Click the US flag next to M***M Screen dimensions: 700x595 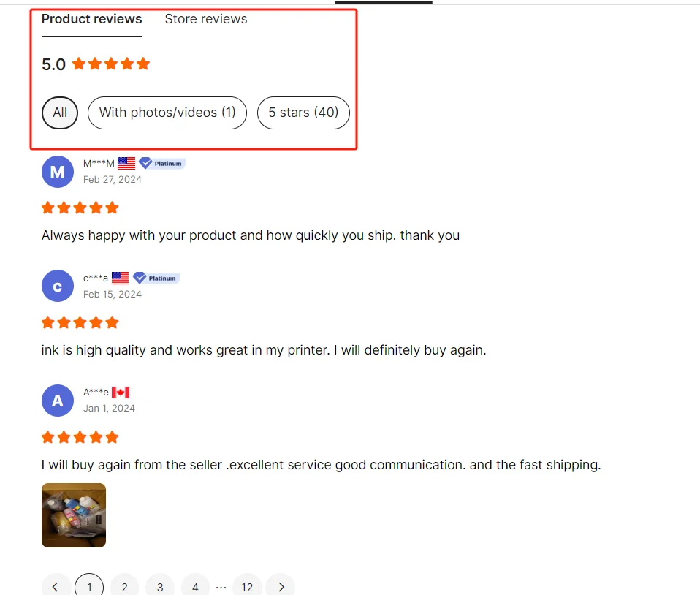pos(126,164)
